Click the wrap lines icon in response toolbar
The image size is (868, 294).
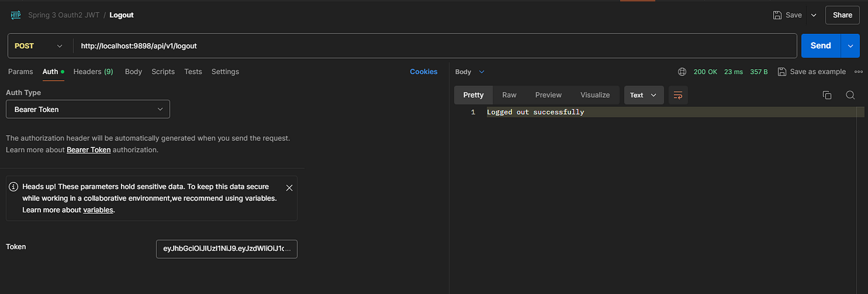click(678, 95)
